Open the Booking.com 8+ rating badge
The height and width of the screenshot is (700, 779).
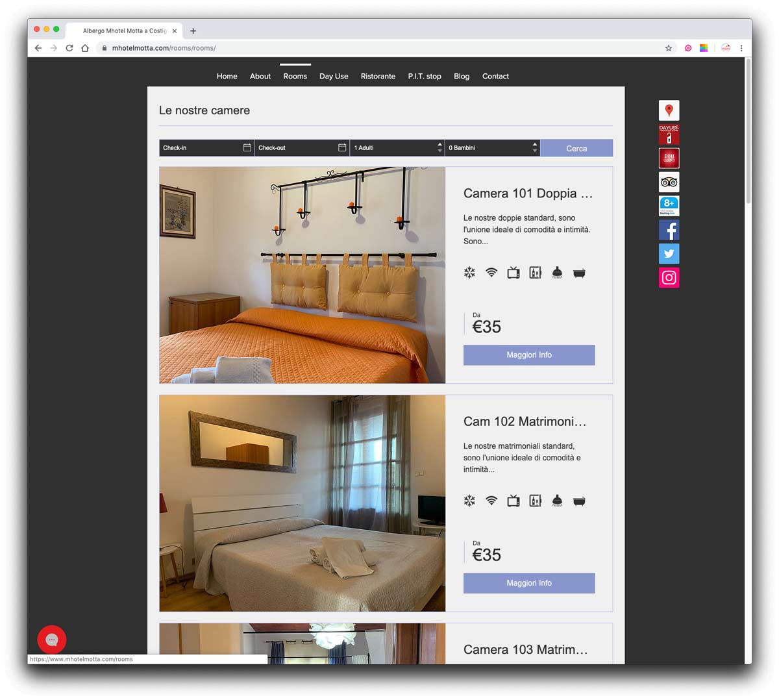click(x=669, y=206)
